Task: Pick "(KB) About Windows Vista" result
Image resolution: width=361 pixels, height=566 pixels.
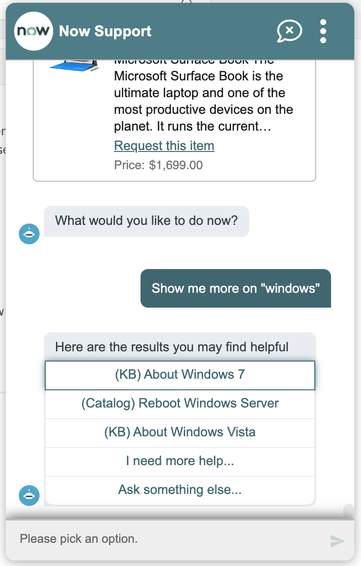Action: [x=180, y=432]
